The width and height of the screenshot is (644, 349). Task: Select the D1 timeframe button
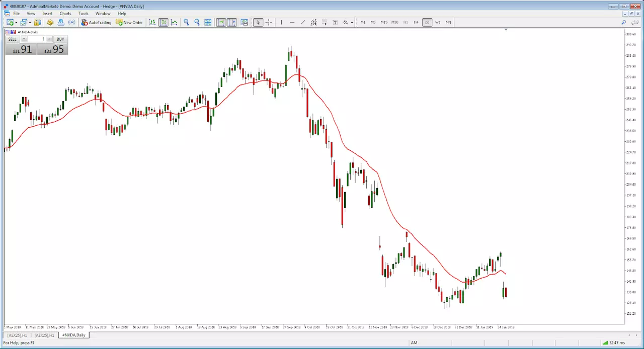427,22
